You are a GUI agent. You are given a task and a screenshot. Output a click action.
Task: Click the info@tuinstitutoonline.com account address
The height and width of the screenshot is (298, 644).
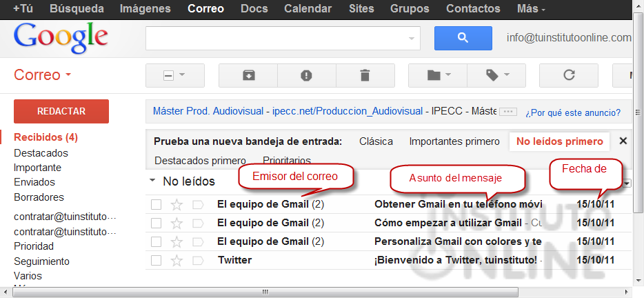[x=569, y=38]
